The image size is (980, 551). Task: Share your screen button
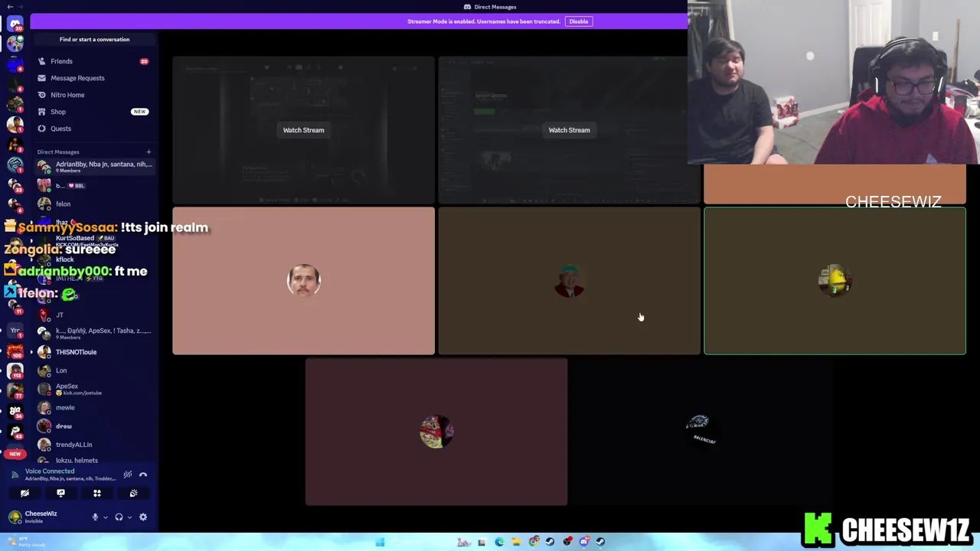click(60, 494)
